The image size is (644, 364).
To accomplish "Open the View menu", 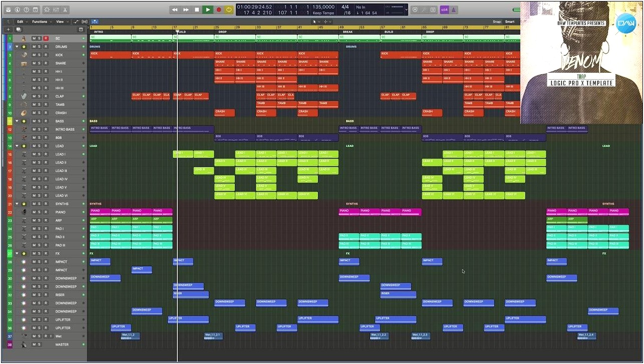I will pyautogui.click(x=62, y=22).
